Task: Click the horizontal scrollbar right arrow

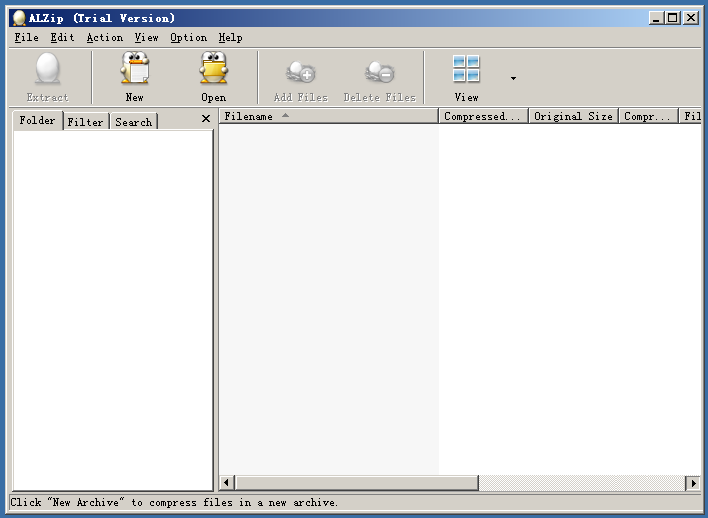Action: point(692,483)
